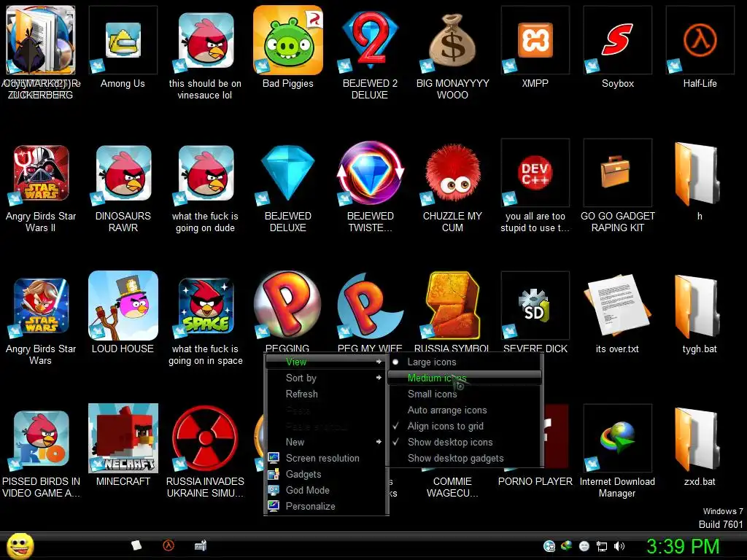Toggle Show desktop gadgets option
The width and height of the screenshot is (747, 560).
(x=465, y=459)
